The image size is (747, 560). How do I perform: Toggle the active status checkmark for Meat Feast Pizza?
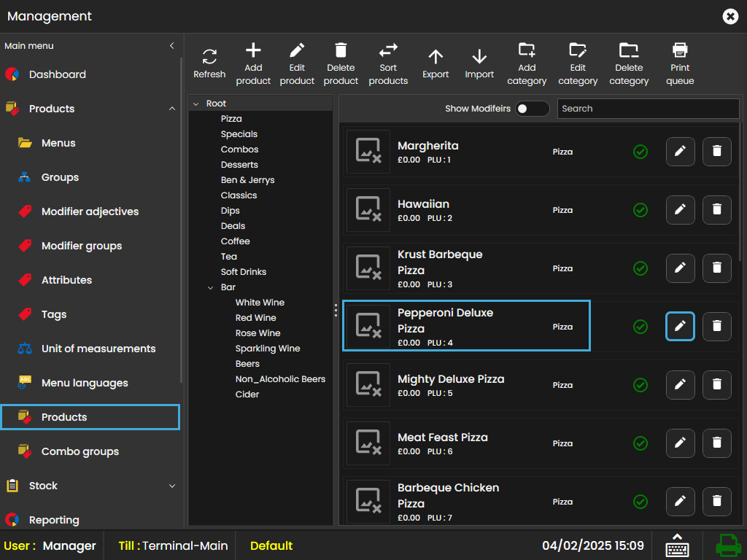(x=640, y=443)
